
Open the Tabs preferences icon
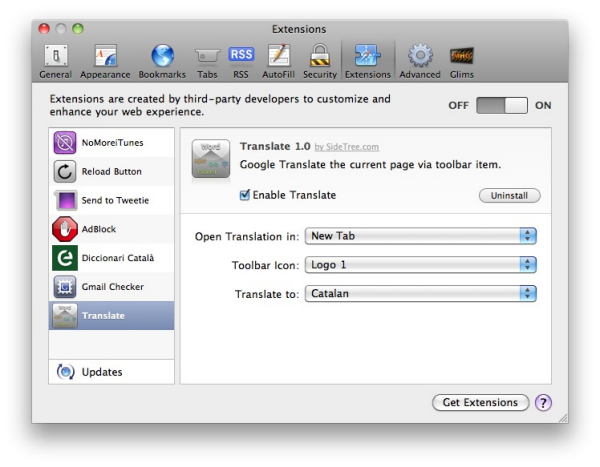click(207, 57)
